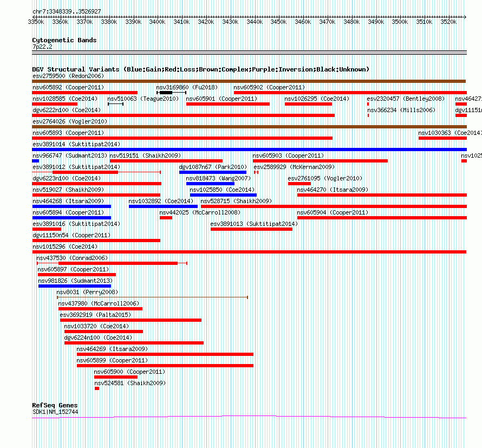Viewport: 482px width, 448px height.
Task: Select the tiny red esv2589929 loss glyph
Action: point(256,172)
